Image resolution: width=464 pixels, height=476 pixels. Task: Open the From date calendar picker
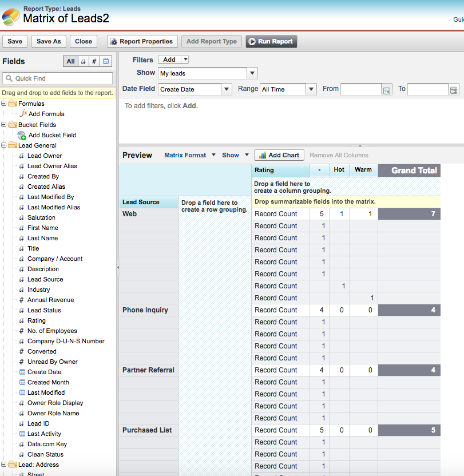tap(387, 90)
